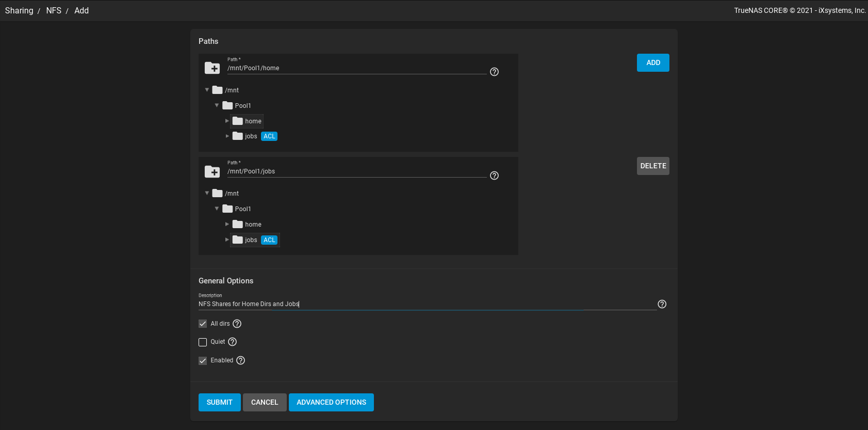The width and height of the screenshot is (868, 430).
Task: Click the Description text field
Action: [427, 304]
